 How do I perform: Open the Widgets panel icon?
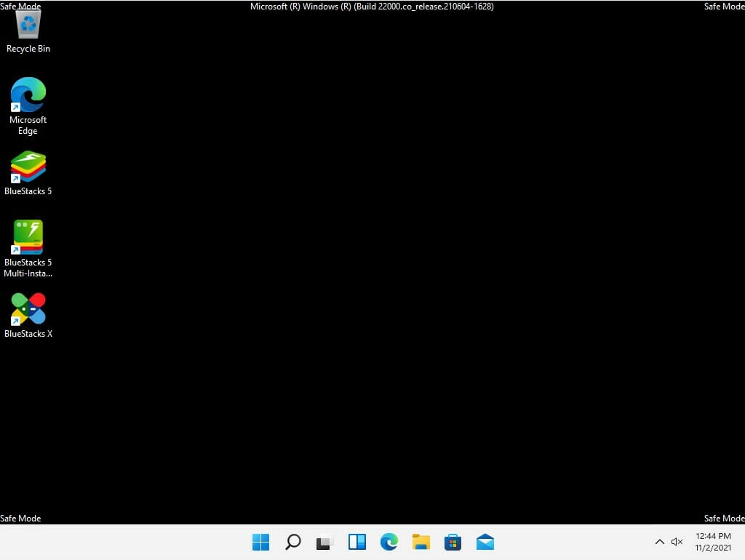click(x=356, y=542)
